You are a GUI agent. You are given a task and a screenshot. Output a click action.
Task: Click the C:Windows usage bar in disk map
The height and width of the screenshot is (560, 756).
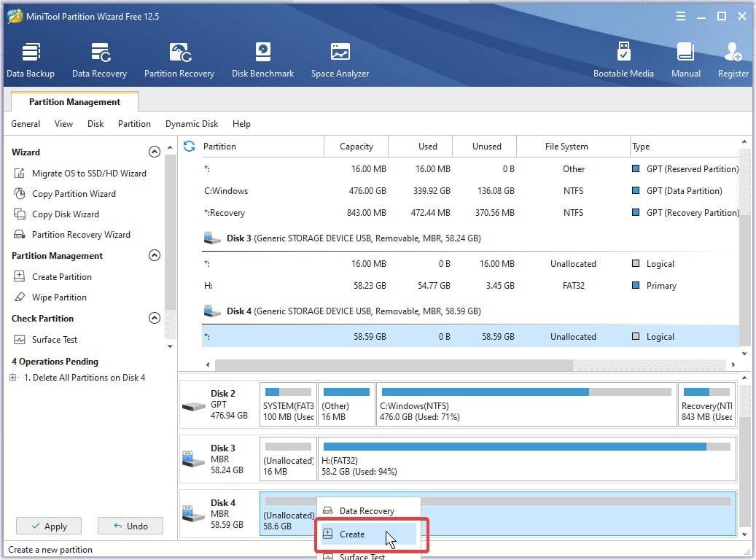point(525,392)
